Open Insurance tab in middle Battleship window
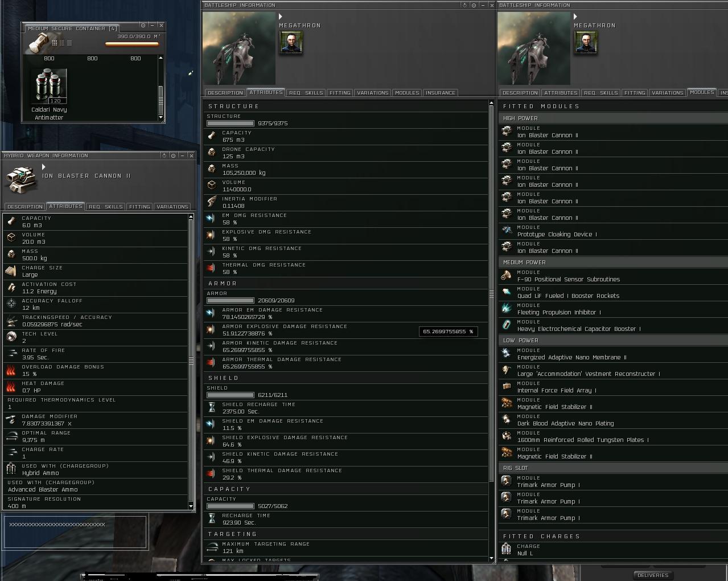 (440, 92)
